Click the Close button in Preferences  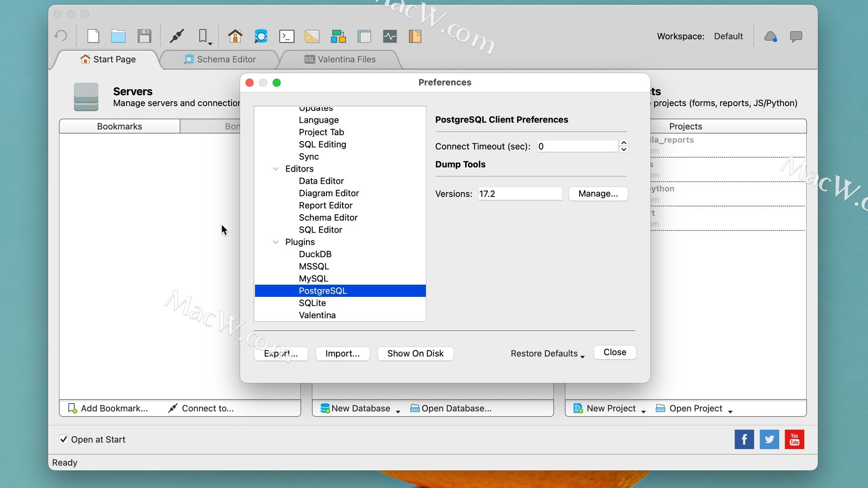(615, 352)
